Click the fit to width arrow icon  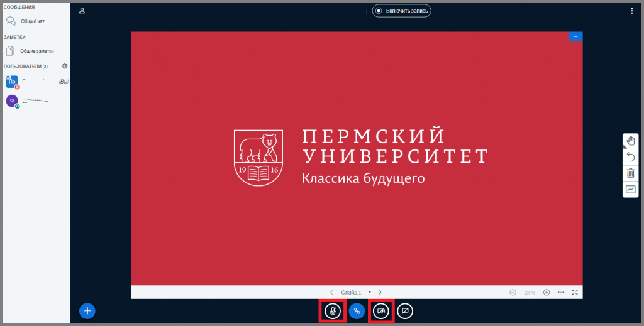[561, 293]
